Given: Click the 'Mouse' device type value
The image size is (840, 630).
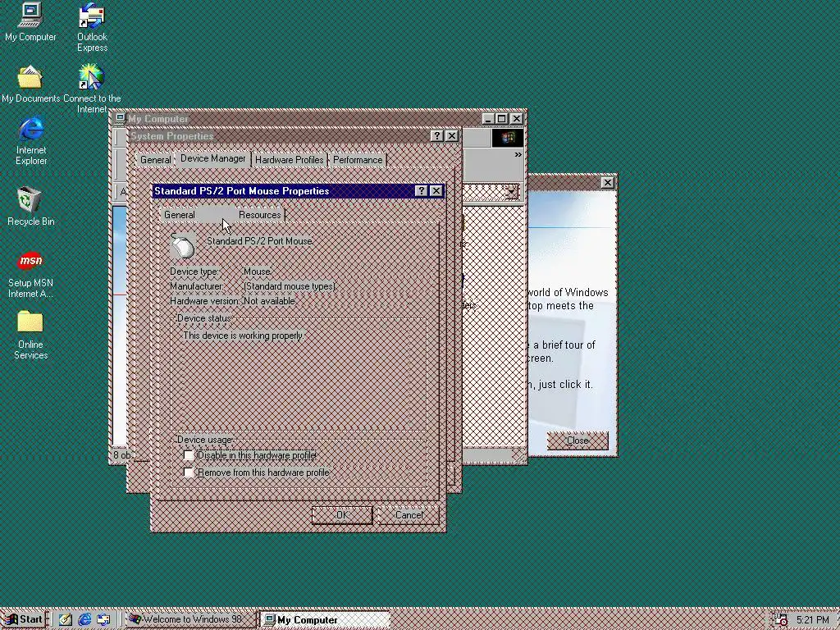Looking at the screenshot, I should pyautogui.click(x=257, y=272).
